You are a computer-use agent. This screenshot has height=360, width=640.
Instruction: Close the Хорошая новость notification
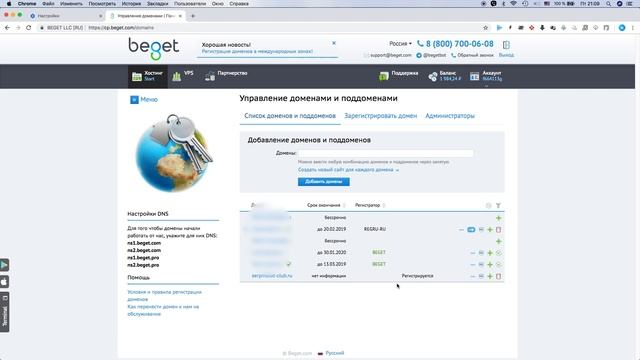coord(334,43)
